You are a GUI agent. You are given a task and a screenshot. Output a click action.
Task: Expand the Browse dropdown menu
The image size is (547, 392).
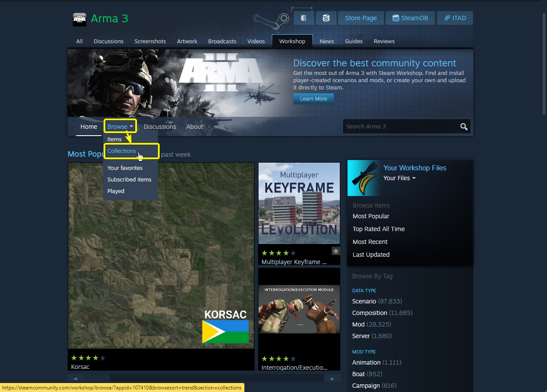point(120,127)
